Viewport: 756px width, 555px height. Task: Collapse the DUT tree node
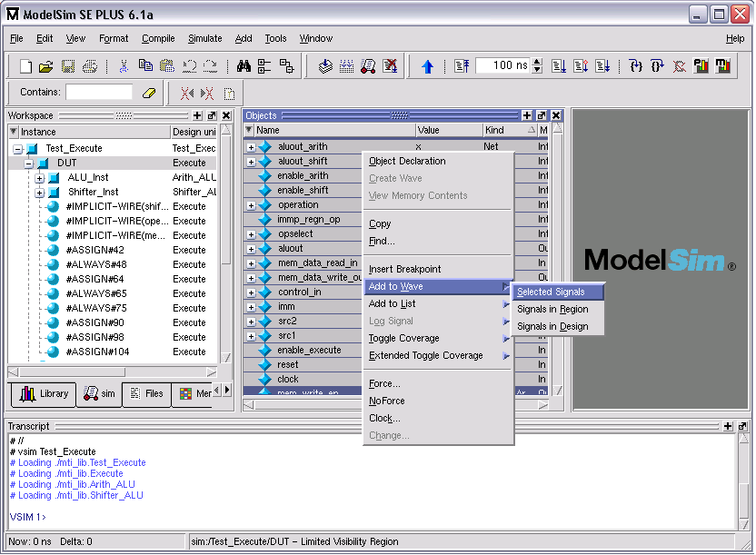[x=29, y=164]
